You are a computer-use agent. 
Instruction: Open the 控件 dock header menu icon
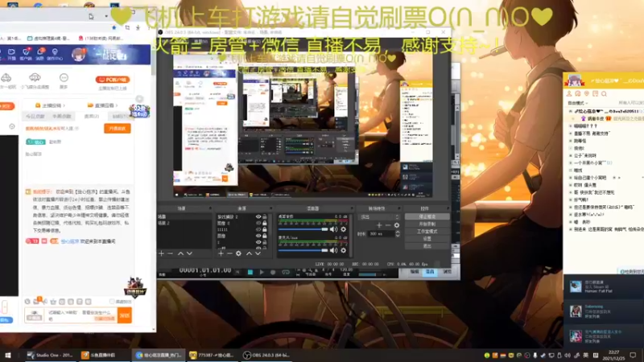coord(448,208)
